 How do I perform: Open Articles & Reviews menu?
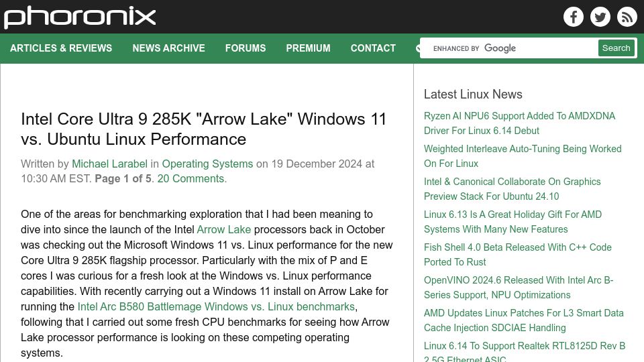tap(61, 48)
